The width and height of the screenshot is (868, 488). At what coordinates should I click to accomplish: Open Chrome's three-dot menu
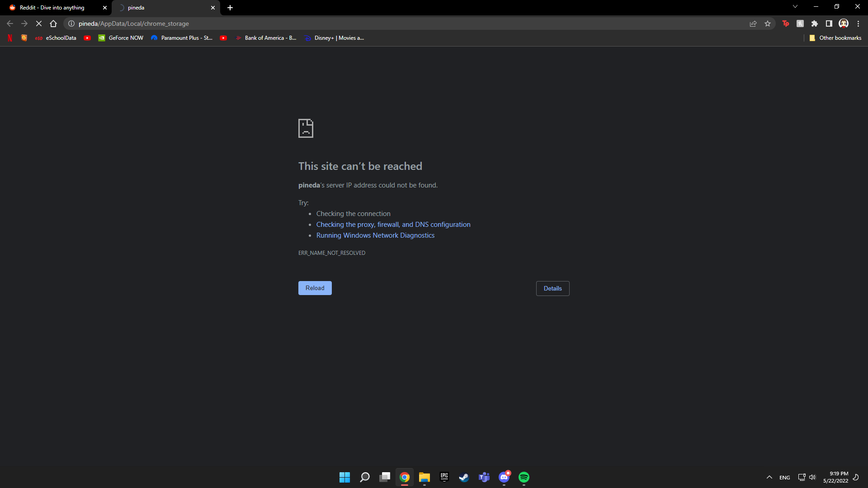pos(858,23)
